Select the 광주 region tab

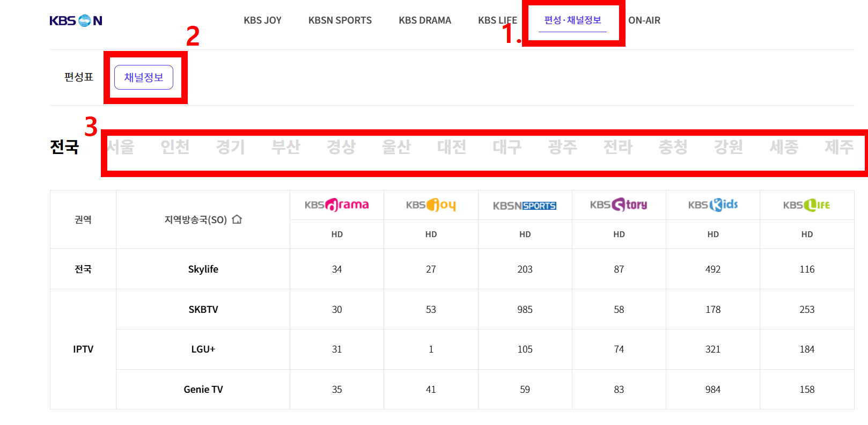[563, 146]
